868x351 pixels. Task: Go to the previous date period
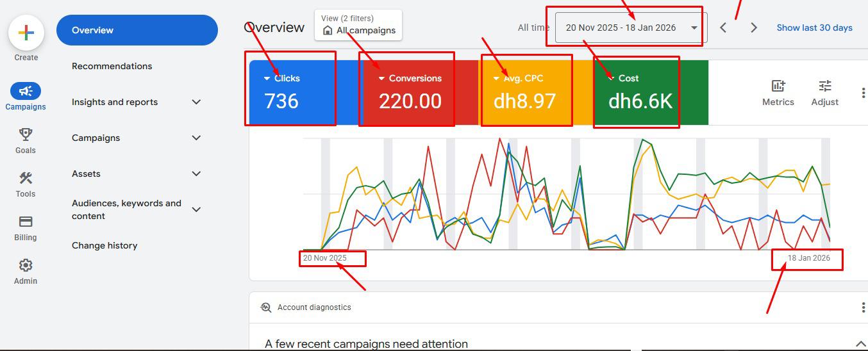click(723, 28)
